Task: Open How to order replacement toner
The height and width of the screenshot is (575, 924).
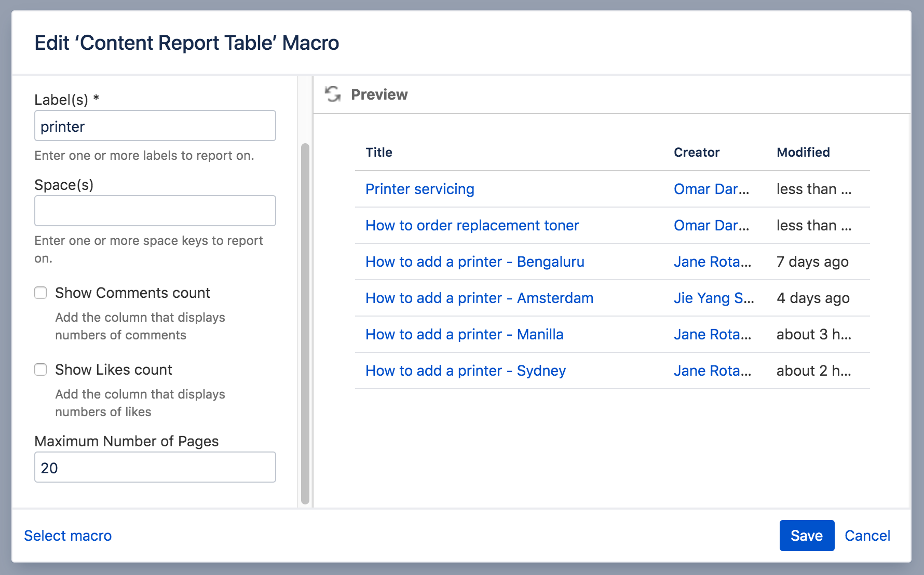Action: pos(472,225)
